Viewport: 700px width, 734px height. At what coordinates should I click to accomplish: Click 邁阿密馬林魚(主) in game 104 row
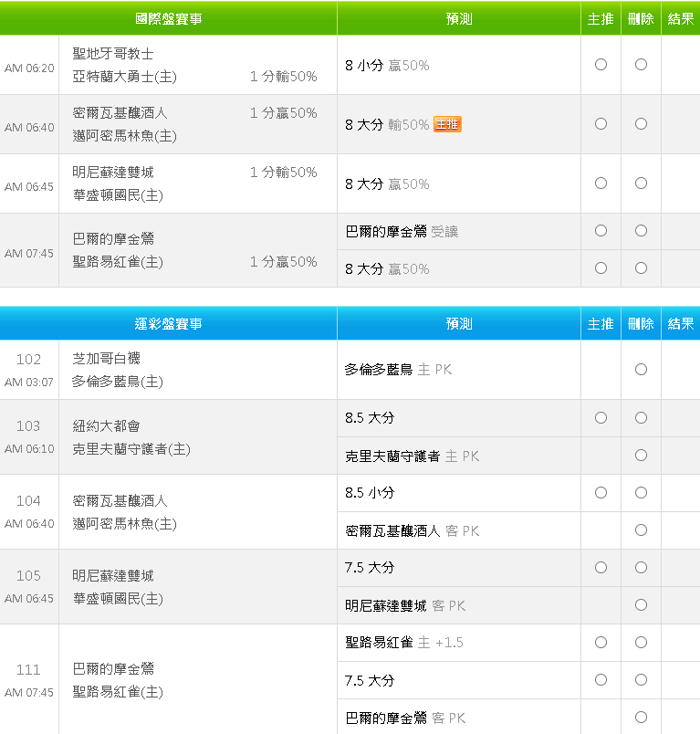pos(124,524)
